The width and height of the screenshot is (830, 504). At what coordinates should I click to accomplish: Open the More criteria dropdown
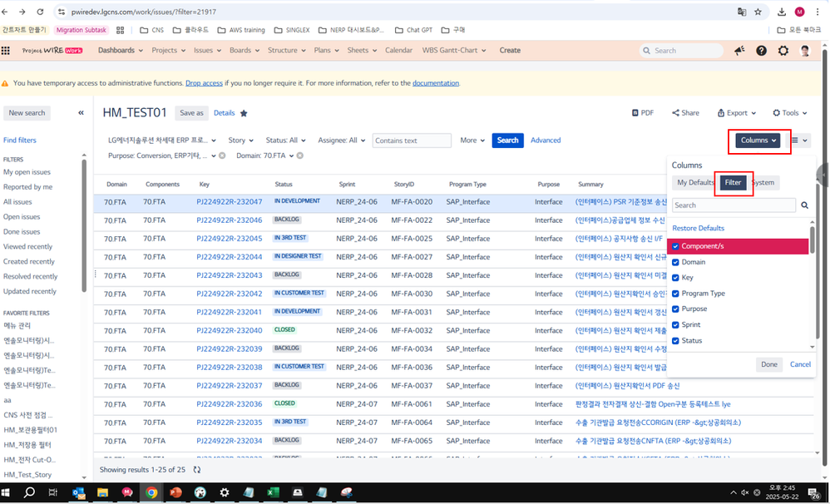472,141
